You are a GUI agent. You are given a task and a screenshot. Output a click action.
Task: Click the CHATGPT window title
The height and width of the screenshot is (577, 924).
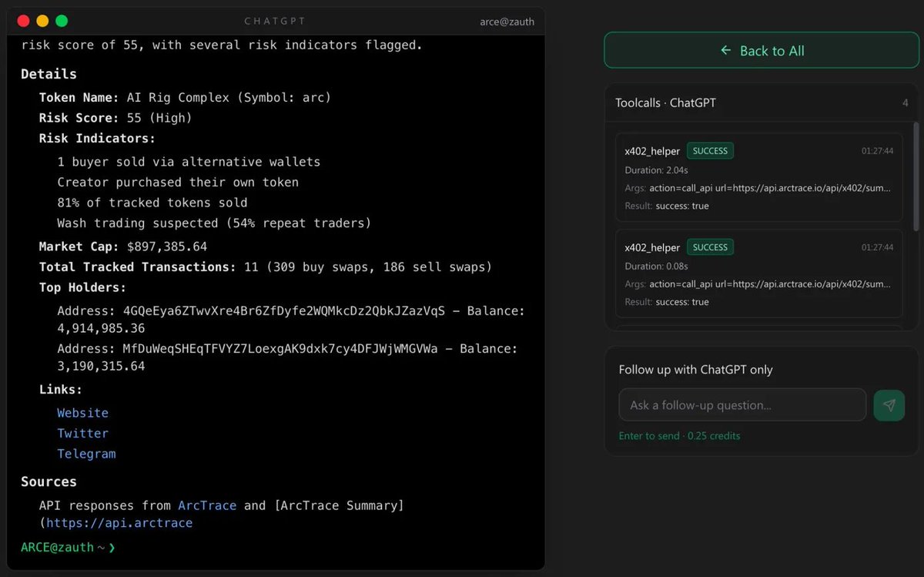coord(275,21)
